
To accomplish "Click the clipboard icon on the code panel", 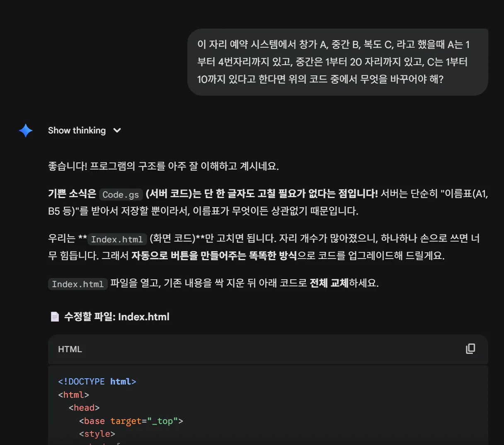I will tap(470, 349).
